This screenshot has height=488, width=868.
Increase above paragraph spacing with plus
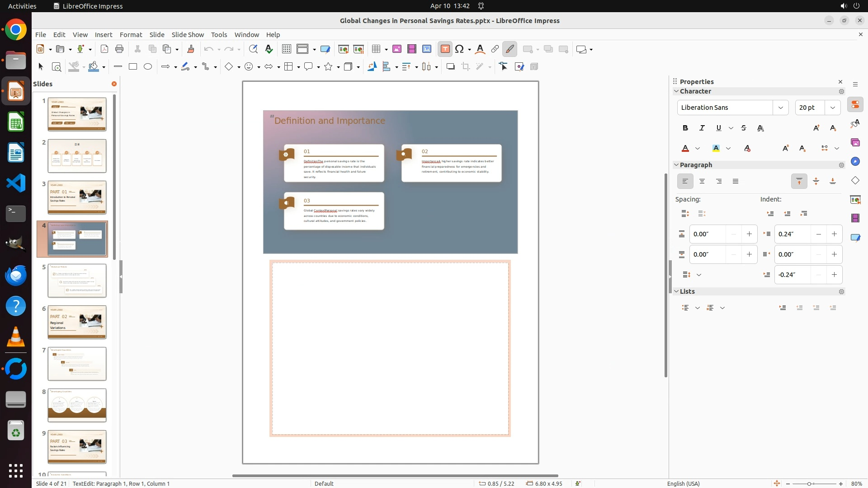tap(749, 234)
